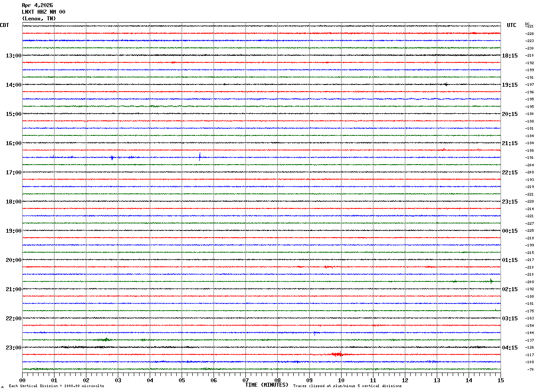Click the 18:00 CDT time label
This screenshot has width=536, height=392.
(14, 202)
